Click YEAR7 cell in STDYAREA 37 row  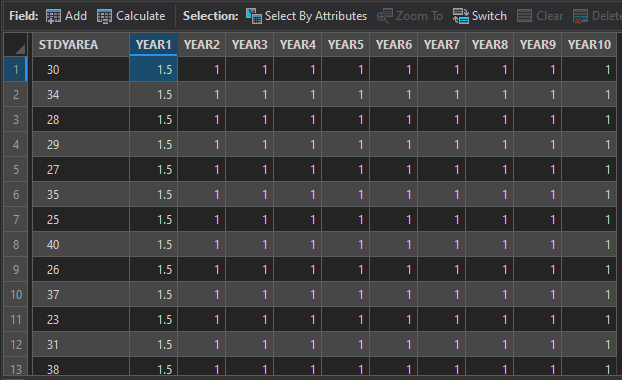coord(442,294)
